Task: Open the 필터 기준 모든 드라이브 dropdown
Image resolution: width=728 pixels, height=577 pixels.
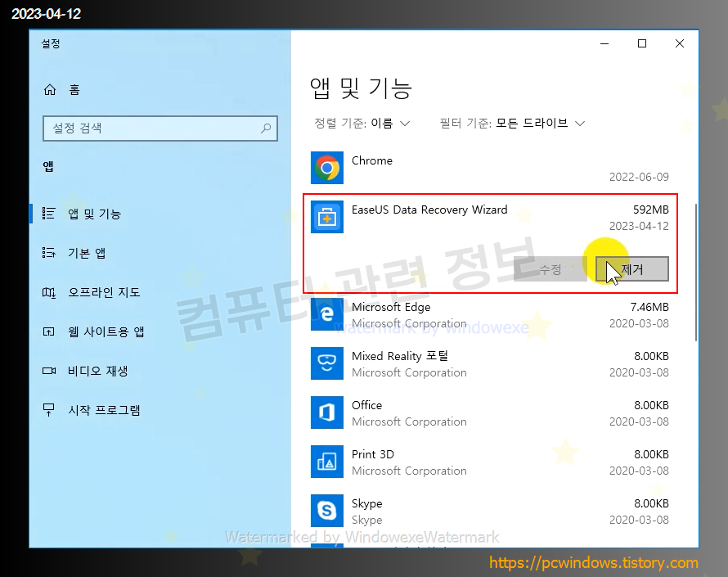Action: (512, 123)
